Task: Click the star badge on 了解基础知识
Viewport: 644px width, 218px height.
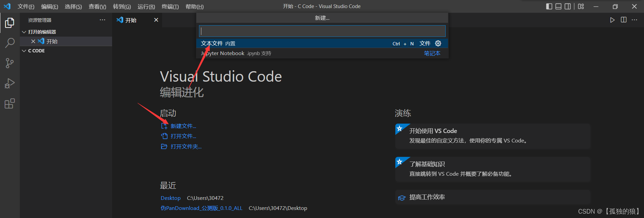Action: (x=399, y=162)
